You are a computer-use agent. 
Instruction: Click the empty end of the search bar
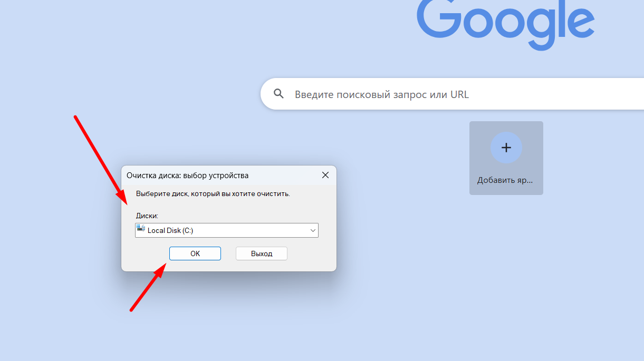point(580,94)
